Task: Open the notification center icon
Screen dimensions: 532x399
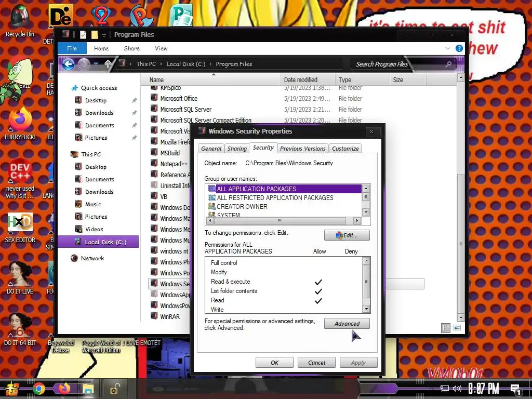Action: tap(516, 390)
